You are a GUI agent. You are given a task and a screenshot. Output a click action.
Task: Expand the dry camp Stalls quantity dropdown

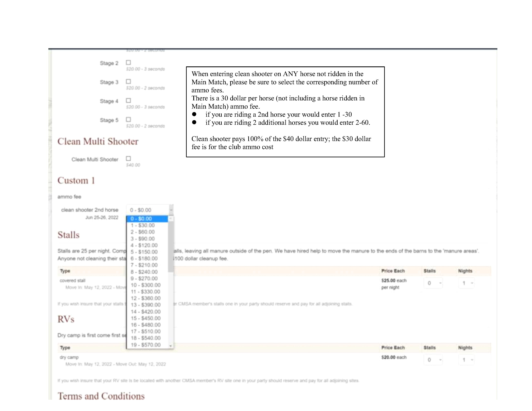[433, 360]
